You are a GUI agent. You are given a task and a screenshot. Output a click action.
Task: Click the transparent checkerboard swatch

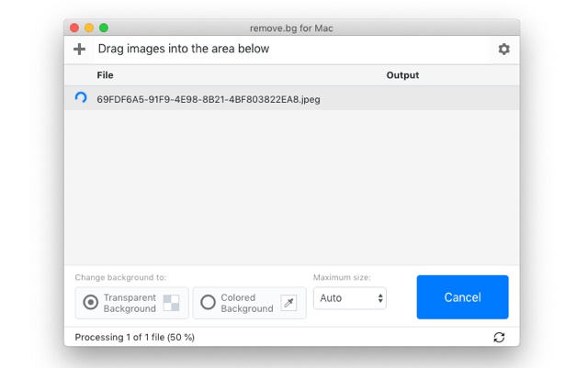pos(172,303)
